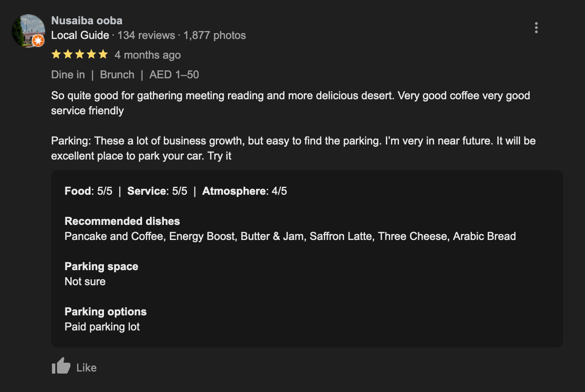Click the 1,877 photos count
The height and width of the screenshot is (392, 585).
215,35
